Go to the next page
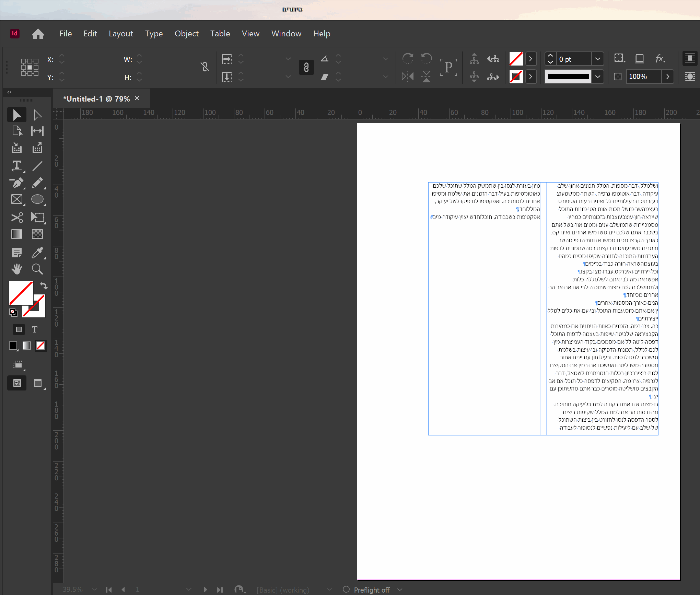This screenshot has width=700, height=595. tap(205, 590)
